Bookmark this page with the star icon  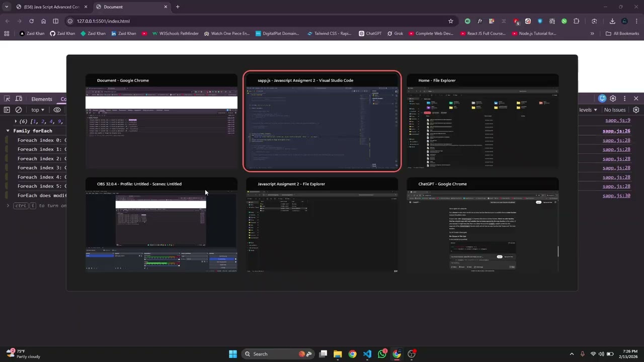pos(451,21)
